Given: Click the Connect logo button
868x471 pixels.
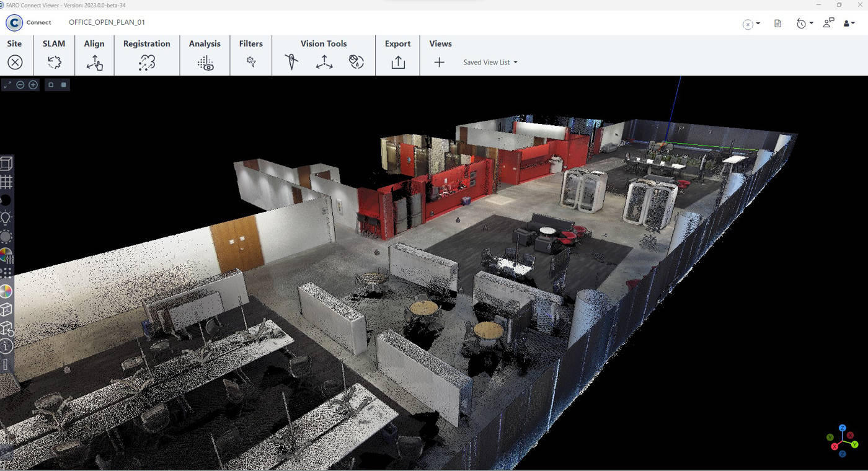Looking at the screenshot, I should [x=13, y=22].
